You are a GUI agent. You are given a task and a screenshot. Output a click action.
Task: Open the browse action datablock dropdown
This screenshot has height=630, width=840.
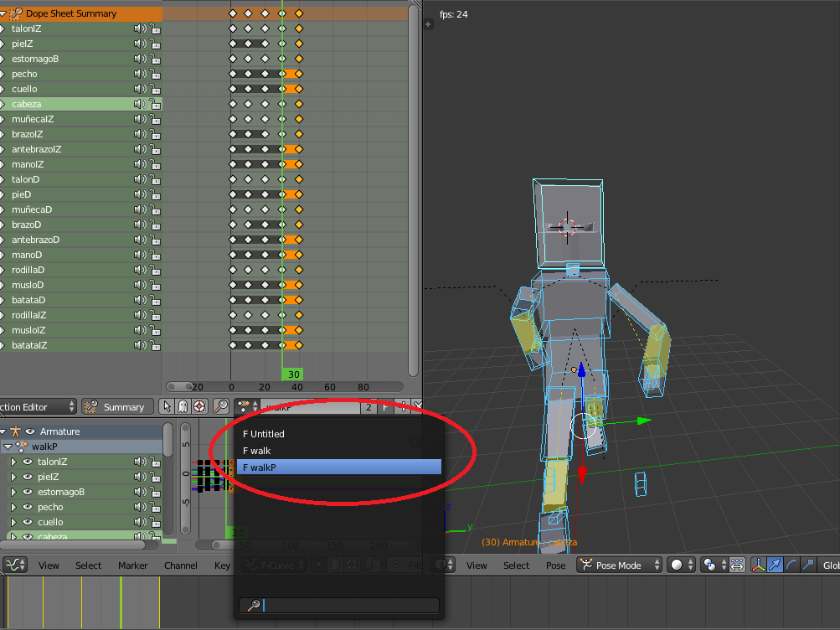247,407
